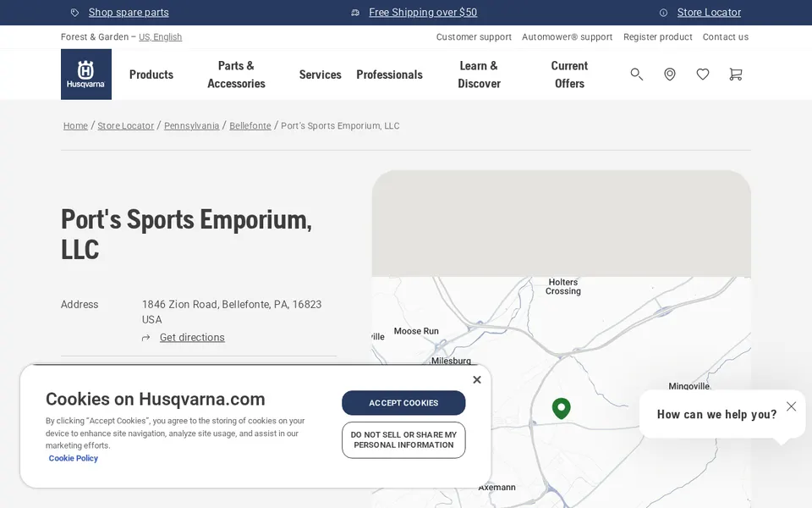
Task: Click Do Not Sell or Share button
Action: [403, 440]
